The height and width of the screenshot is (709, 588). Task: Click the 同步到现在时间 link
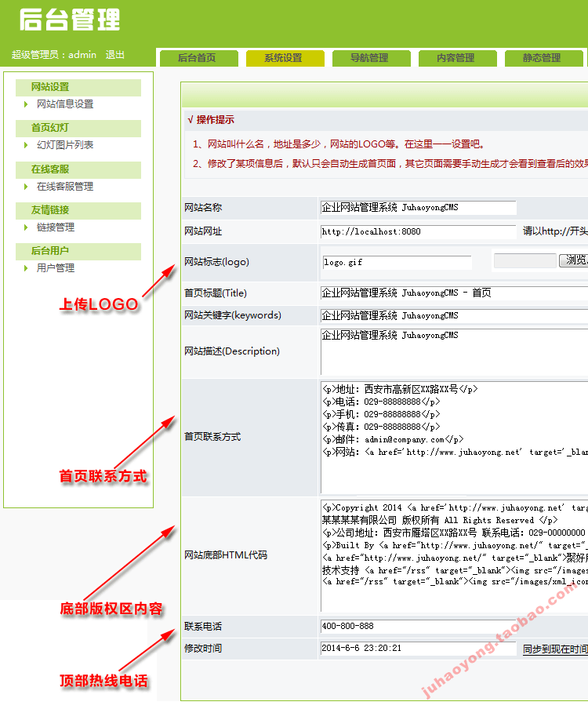tap(555, 649)
